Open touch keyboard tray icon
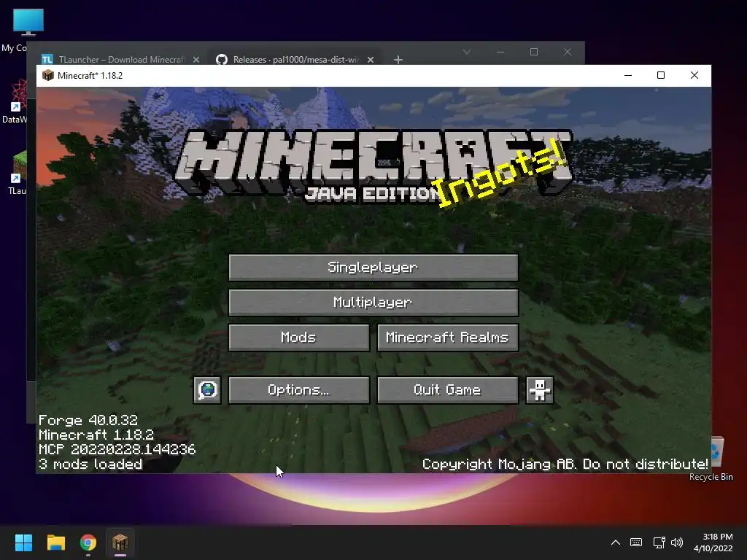 click(636, 542)
